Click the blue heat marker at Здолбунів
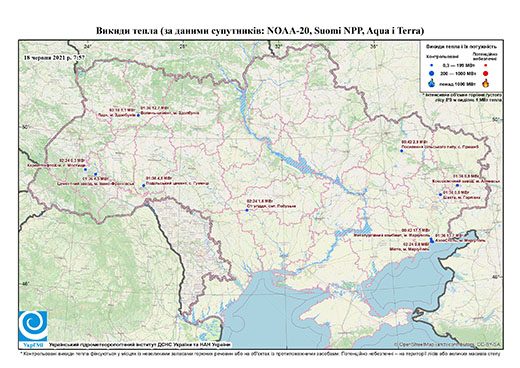 pos(138,115)
